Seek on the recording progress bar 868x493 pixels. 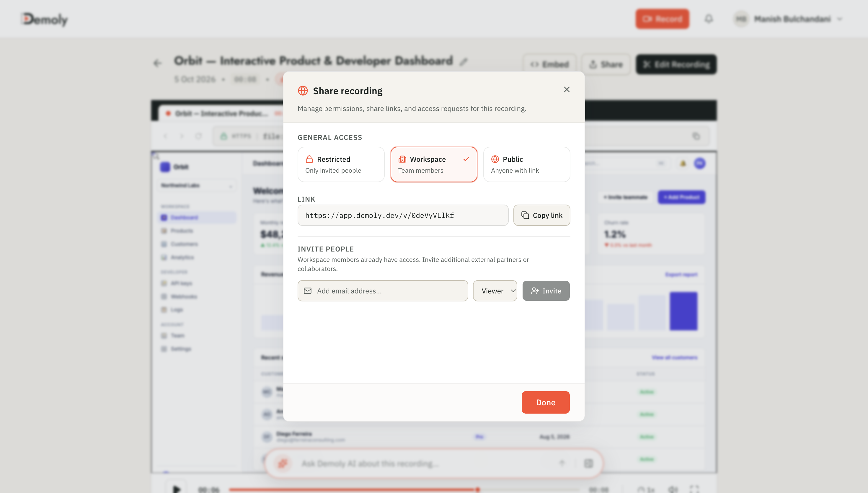coord(404,489)
